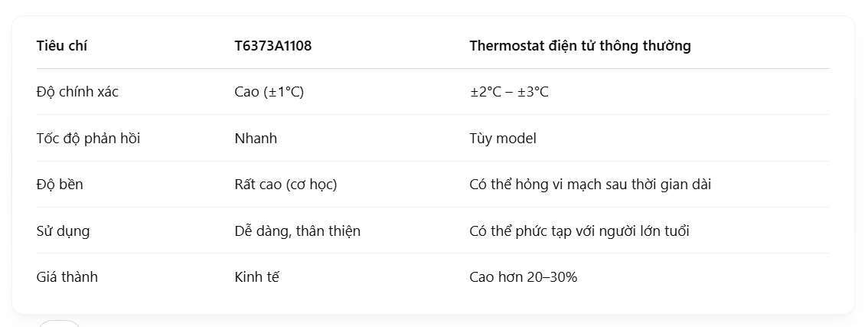The width and height of the screenshot is (868, 327).
Task: Click the divider line beneath the table header
Action: [x=433, y=69]
